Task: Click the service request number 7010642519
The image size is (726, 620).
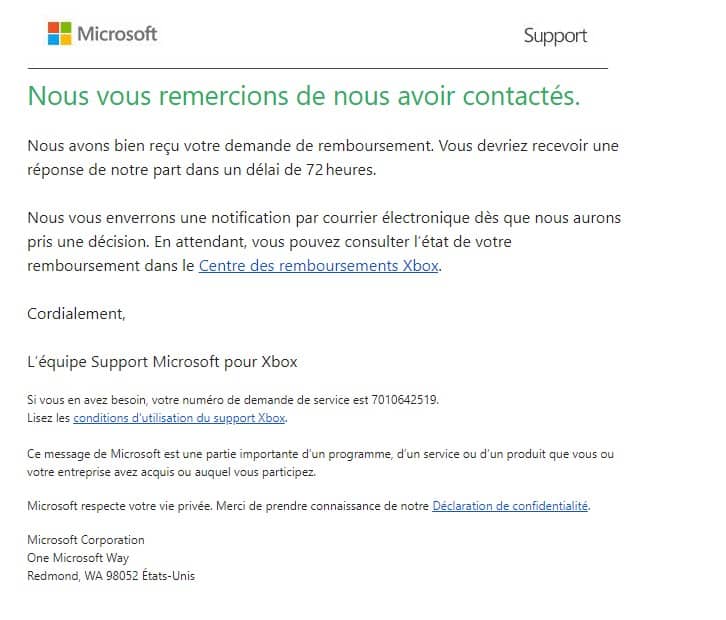Action: tap(404, 400)
